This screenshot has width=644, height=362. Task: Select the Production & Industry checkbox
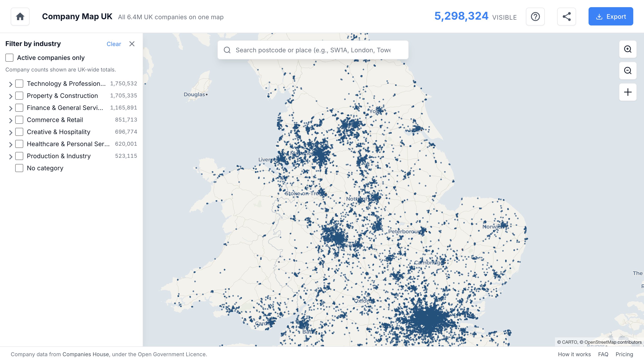(19, 156)
